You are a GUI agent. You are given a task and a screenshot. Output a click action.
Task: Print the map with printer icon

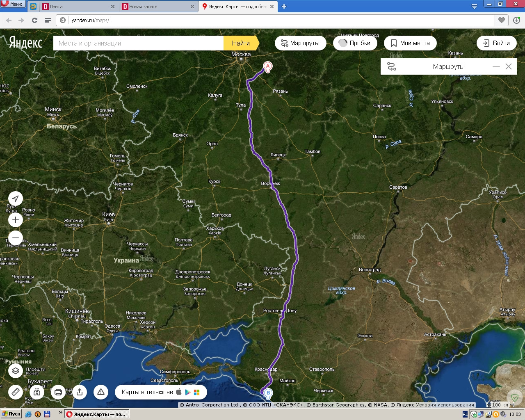coord(58,392)
